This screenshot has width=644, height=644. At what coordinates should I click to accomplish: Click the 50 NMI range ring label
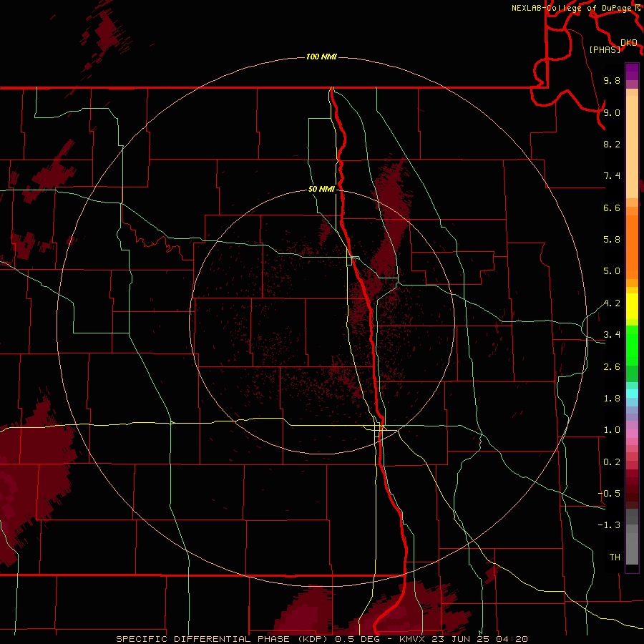[x=321, y=189]
